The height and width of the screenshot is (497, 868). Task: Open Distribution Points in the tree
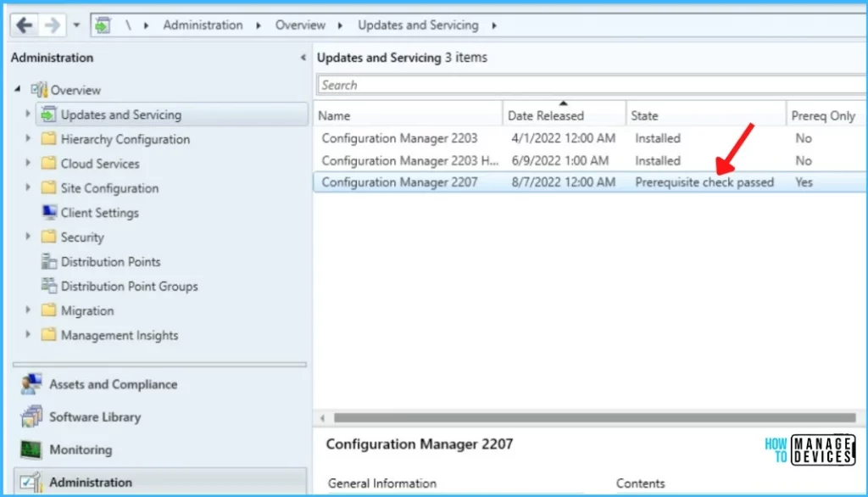tap(111, 261)
